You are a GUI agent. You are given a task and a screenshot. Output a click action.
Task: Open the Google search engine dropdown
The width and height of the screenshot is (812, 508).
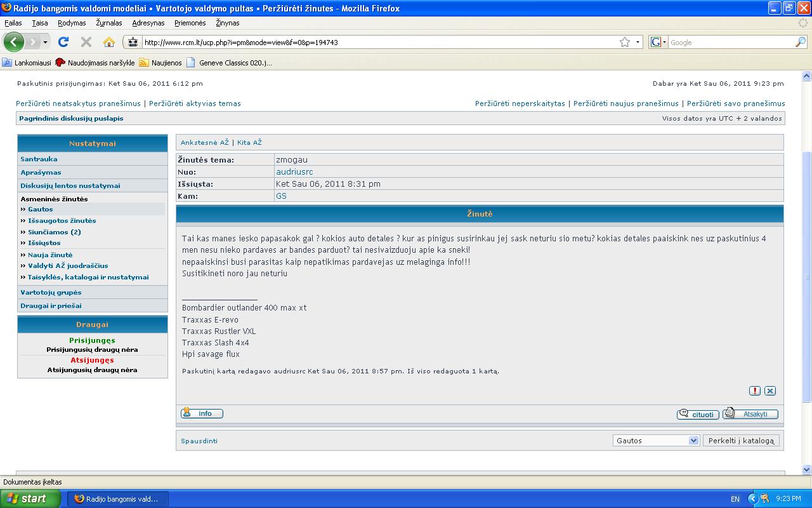(x=658, y=43)
